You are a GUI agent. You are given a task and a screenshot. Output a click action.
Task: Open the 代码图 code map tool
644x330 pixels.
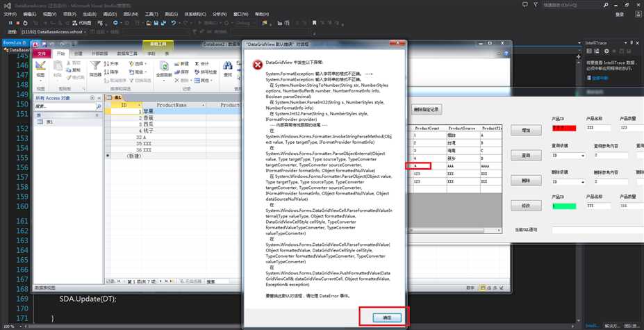tap(81, 23)
